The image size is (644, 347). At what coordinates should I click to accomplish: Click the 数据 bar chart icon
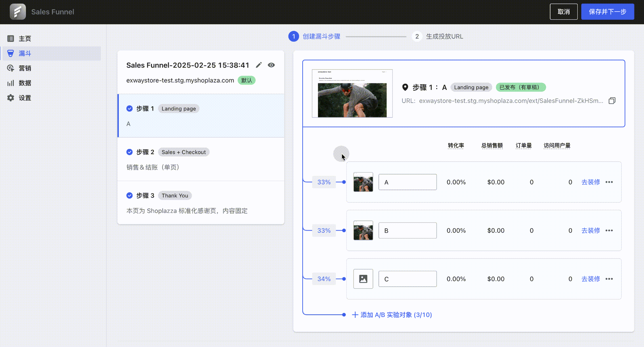[11, 83]
